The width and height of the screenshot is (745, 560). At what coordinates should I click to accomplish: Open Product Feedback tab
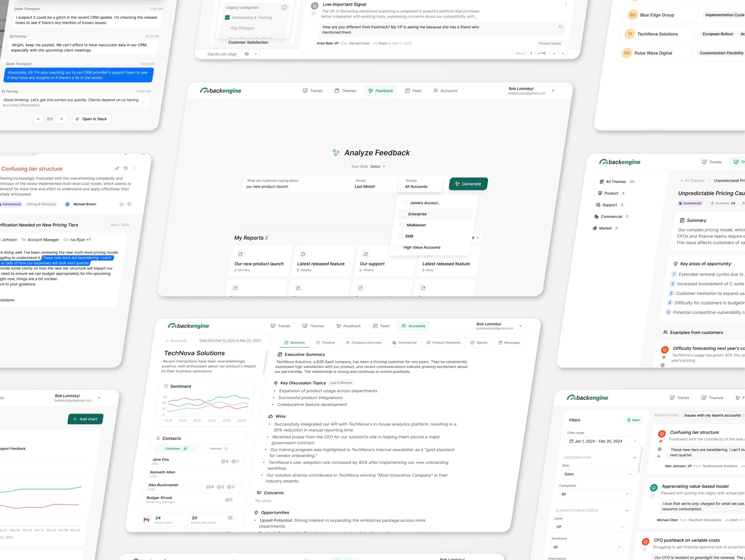click(x=444, y=343)
